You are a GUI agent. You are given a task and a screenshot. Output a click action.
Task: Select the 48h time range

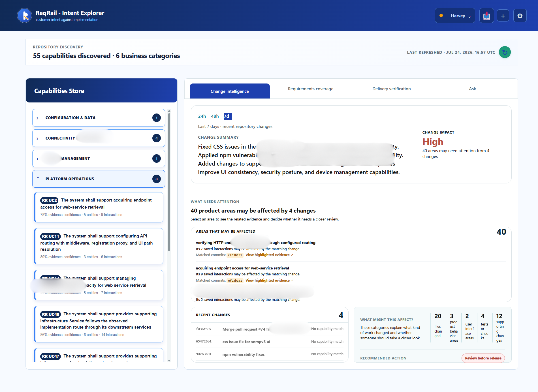tap(215, 116)
